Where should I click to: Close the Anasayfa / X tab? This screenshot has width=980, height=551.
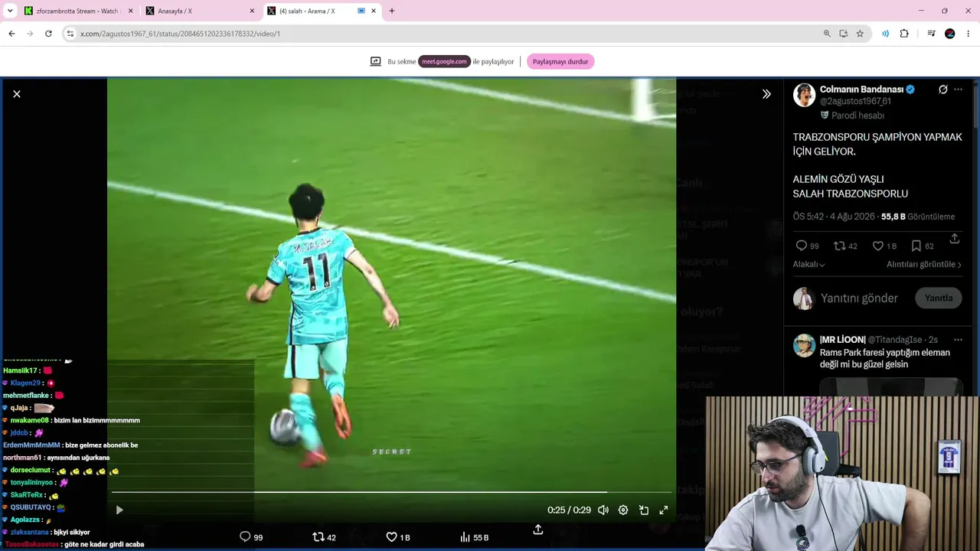(x=252, y=11)
